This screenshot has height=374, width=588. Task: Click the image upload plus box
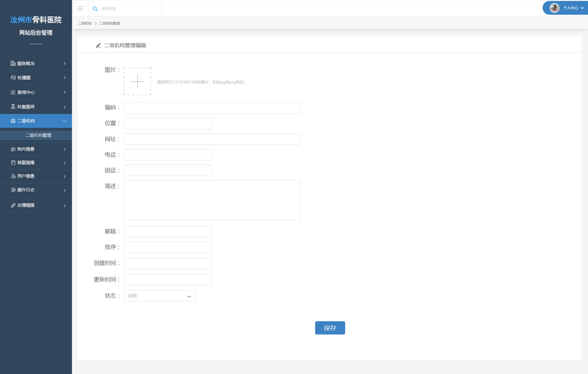137,81
